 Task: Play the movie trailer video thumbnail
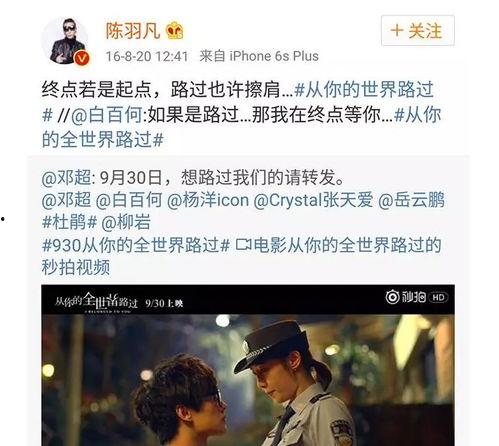click(x=248, y=365)
